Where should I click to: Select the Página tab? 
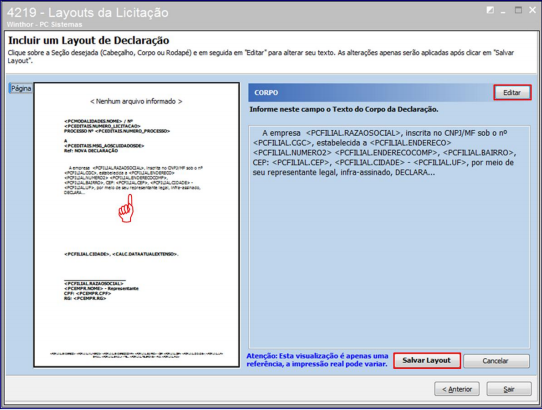point(21,88)
